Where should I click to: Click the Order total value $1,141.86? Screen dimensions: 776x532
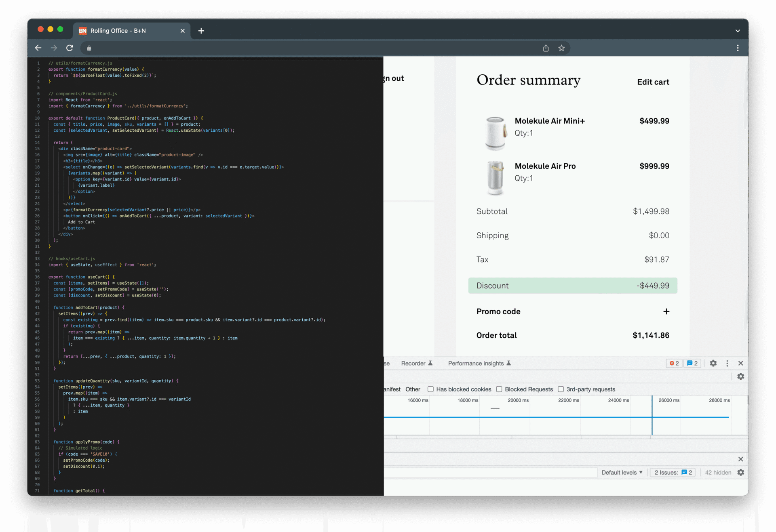(x=651, y=335)
